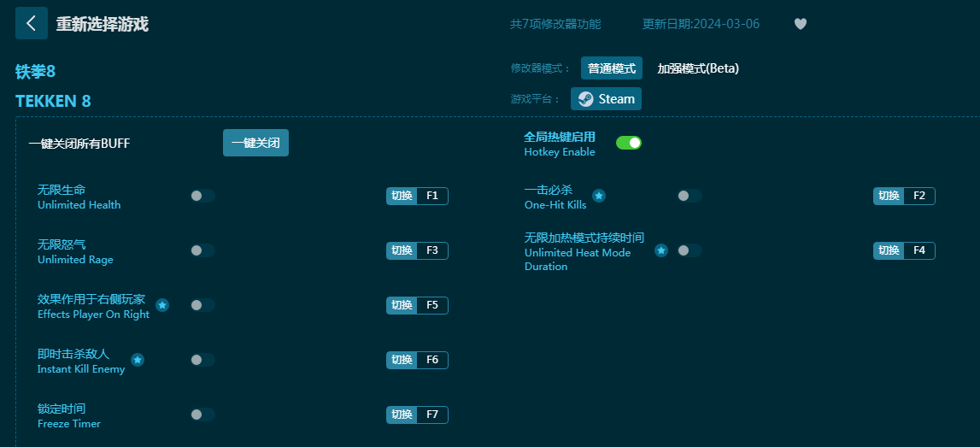Screen dimensions: 980x447
Task: Click 切换 button for F2 hotkey
Action: point(889,196)
